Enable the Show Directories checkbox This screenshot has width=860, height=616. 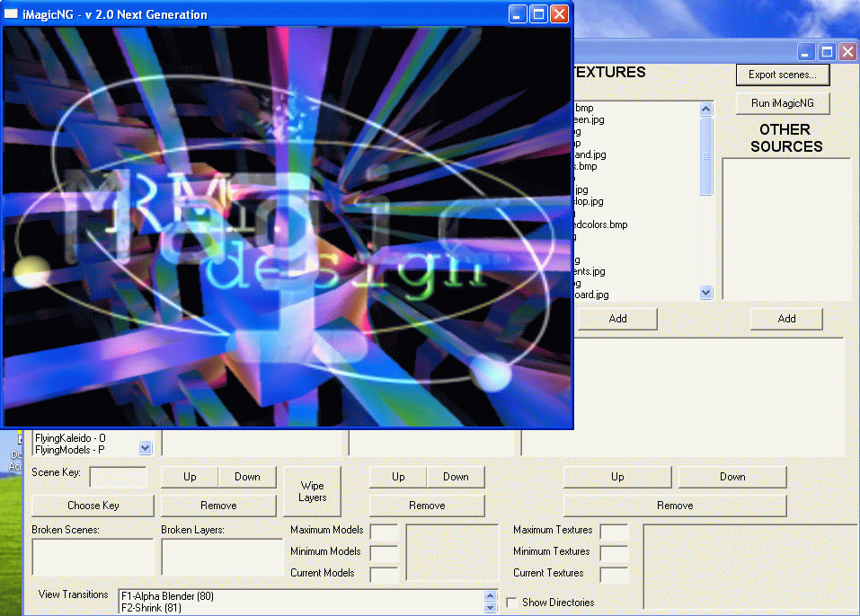pyautogui.click(x=511, y=603)
